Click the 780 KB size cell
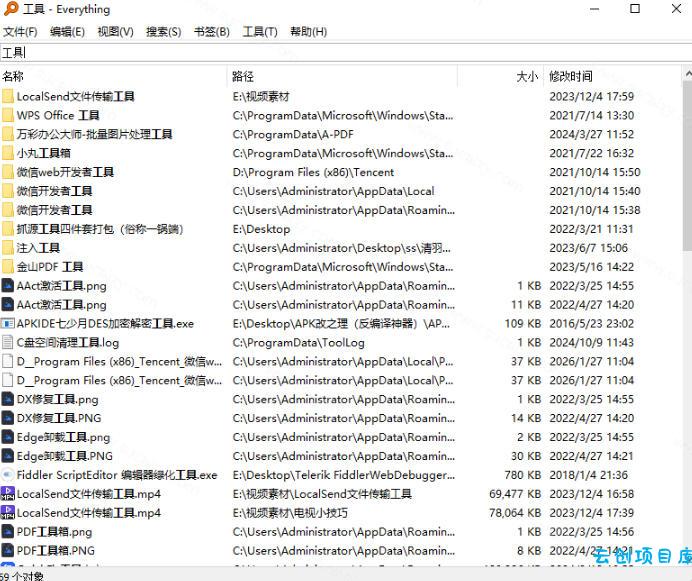 coord(523,475)
